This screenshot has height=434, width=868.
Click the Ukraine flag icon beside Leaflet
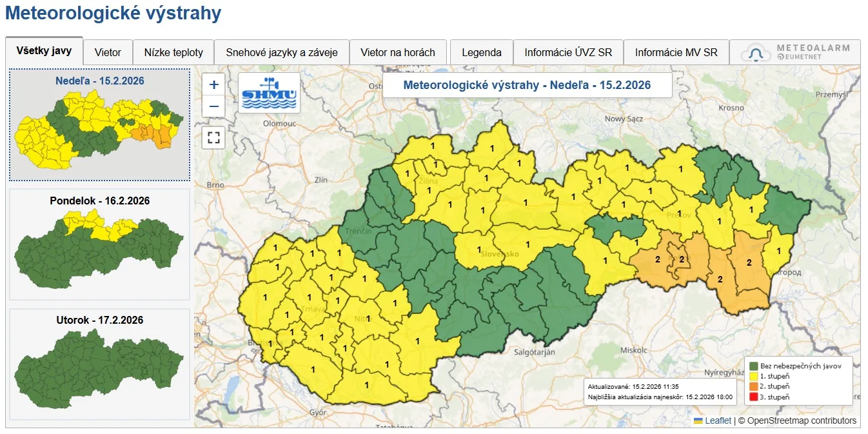[x=698, y=420]
